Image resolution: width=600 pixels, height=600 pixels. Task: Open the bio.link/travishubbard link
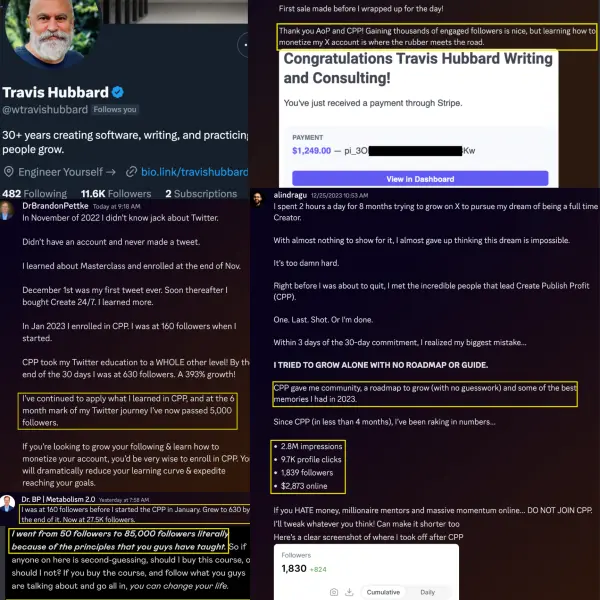[194, 172]
